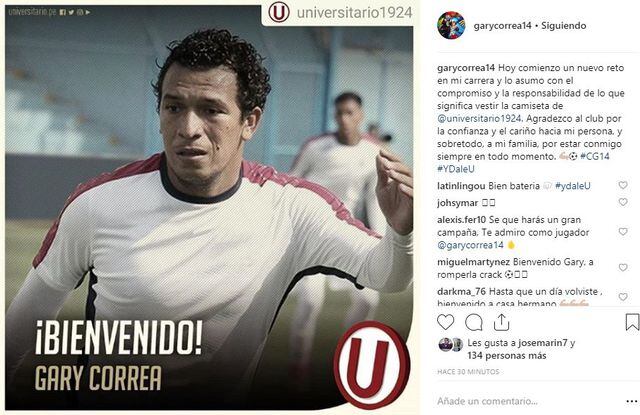Open the garycorrea14 username in header

pyautogui.click(x=502, y=26)
